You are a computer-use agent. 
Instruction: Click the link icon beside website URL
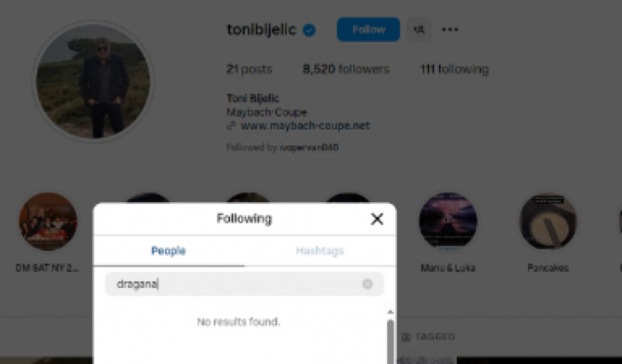tap(231, 126)
